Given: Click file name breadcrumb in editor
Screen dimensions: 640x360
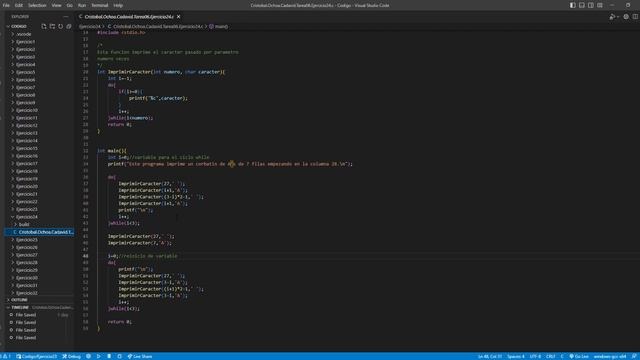Looking at the screenshot, I should coord(158,27).
